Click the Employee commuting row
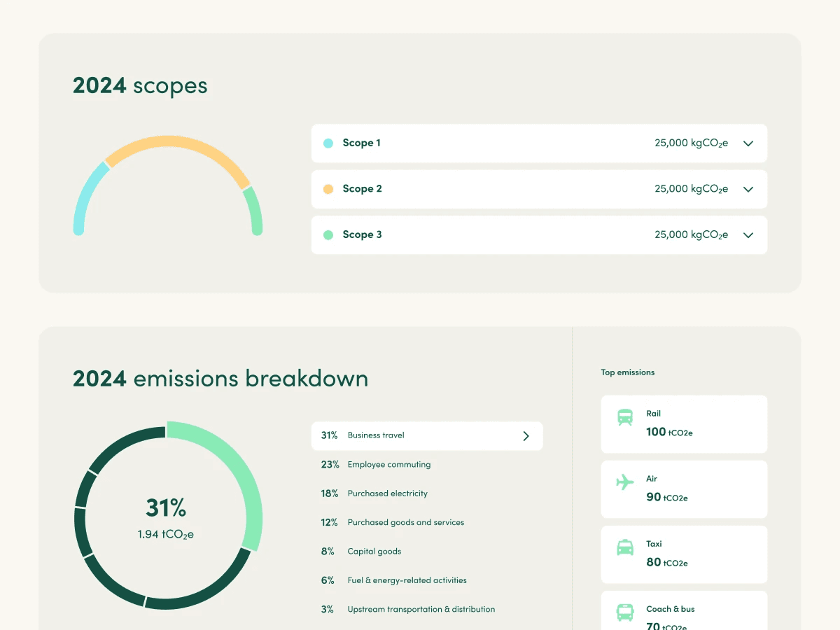 [389, 464]
